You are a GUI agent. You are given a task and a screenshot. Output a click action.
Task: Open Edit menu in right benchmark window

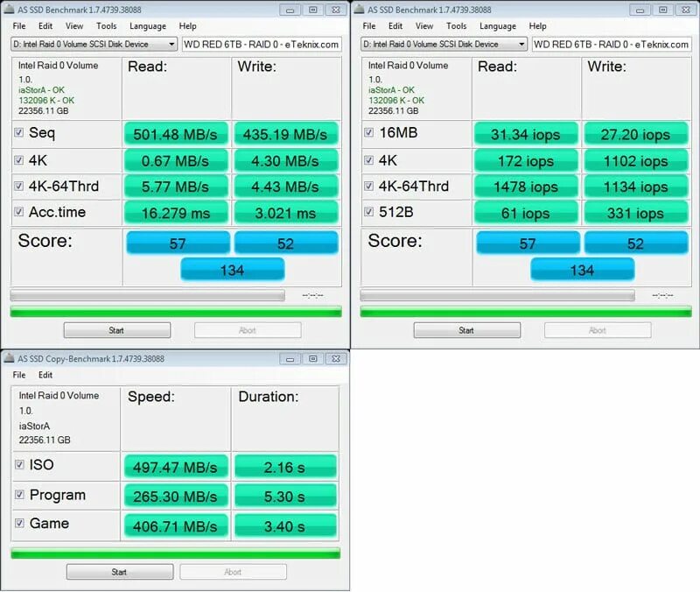[x=395, y=26]
